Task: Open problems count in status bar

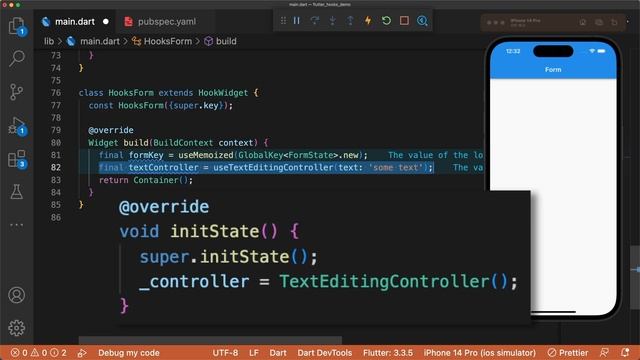Action: (38, 353)
